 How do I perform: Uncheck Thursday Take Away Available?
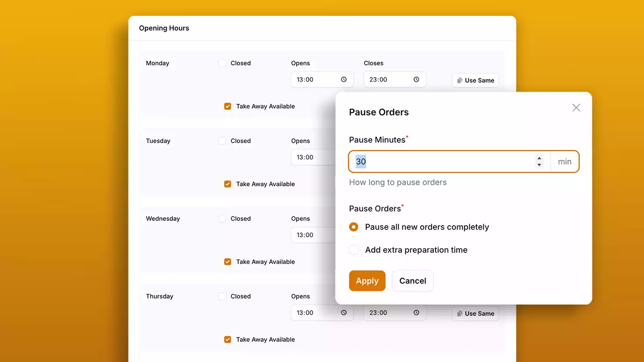pos(228,340)
